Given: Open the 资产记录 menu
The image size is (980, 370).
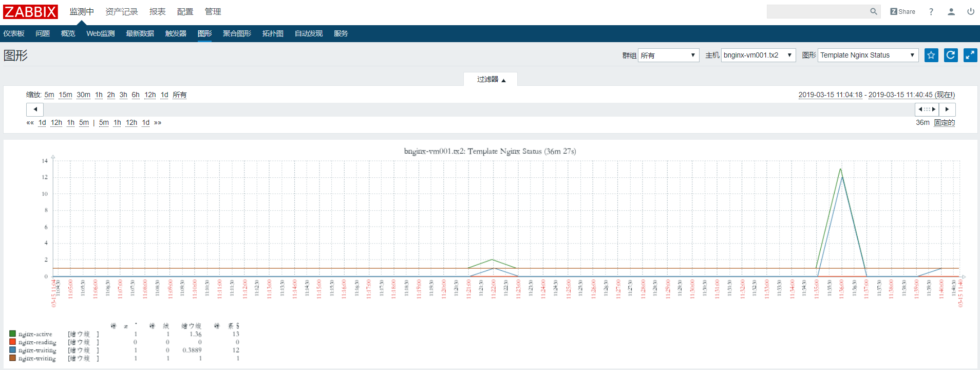Looking at the screenshot, I should 122,11.
